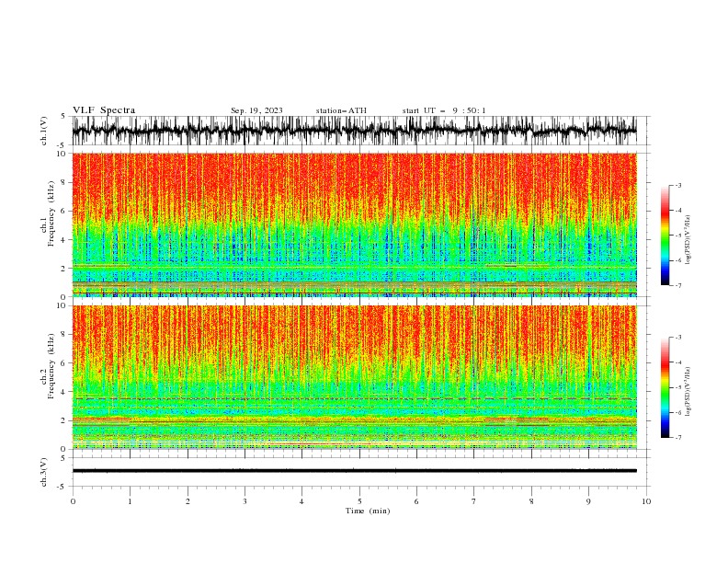The height and width of the screenshot is (563, 728).
Task: Click time axis tick label "8"
Action: pos(531,501)
